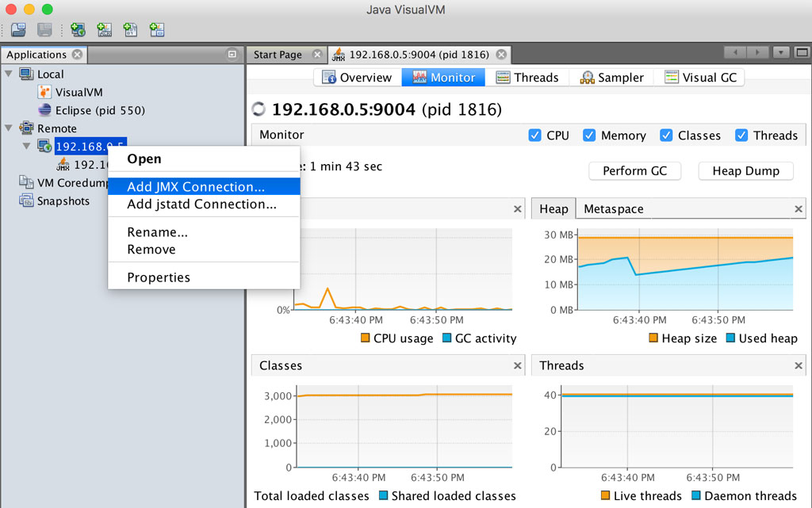Screen dimensions: 812x508
Task: Click the Remote hosts icon
Action: (26, 128)
